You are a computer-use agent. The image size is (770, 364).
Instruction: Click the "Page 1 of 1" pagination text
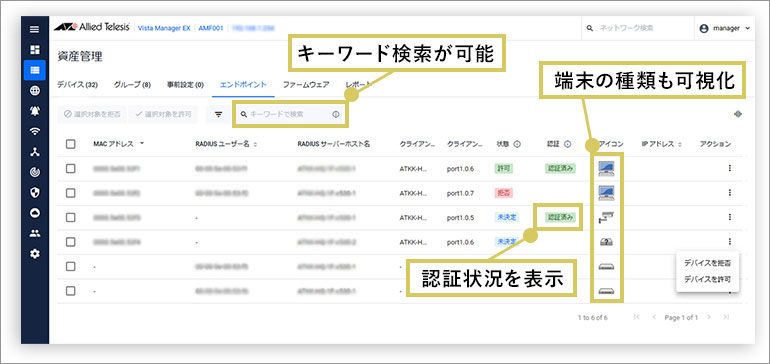pos(681,318)
